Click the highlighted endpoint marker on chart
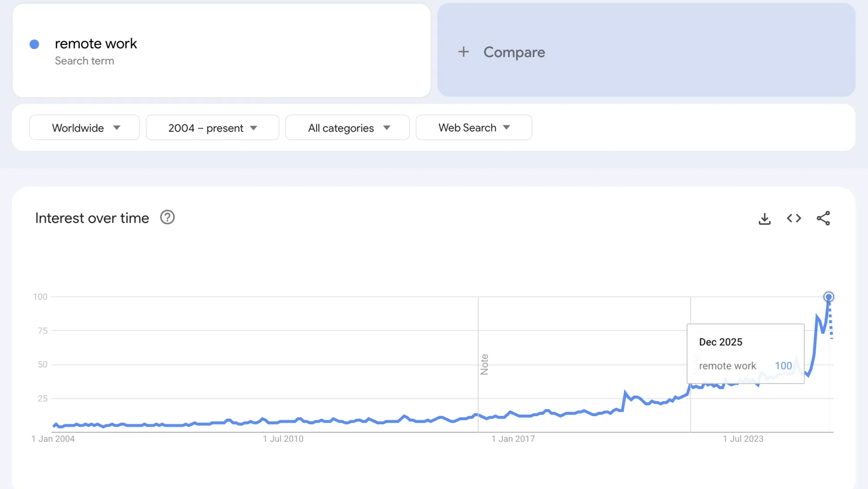The width and height of the screenshot is (868, 489). click(x=829, y=297)
